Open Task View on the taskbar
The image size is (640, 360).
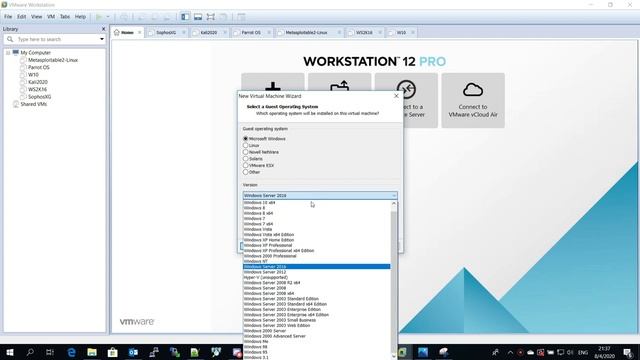pyautogui.click(x=50, y=352)
